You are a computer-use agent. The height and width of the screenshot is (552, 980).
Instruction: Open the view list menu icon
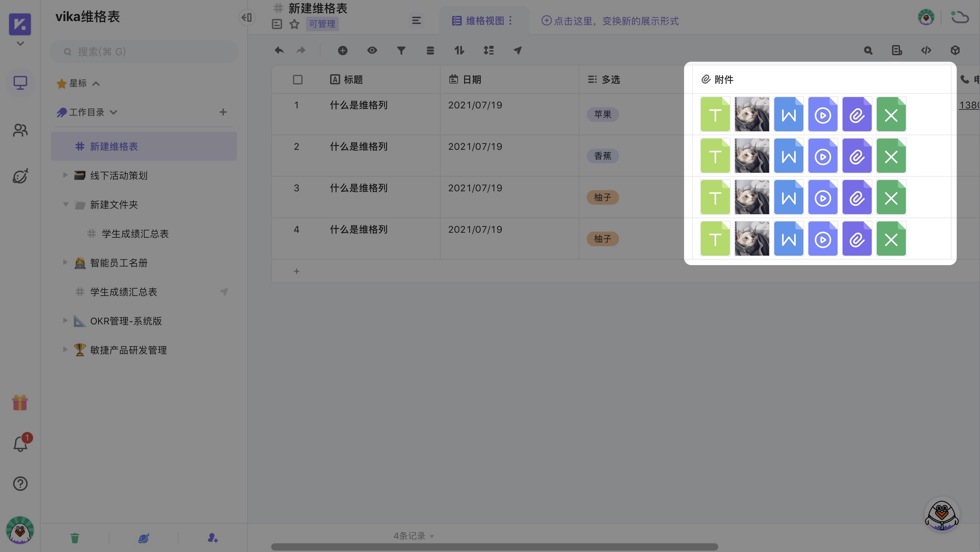click(416, 21)
